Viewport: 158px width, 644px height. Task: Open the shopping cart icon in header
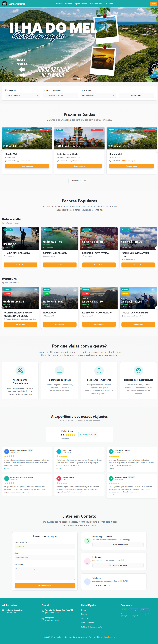(147, 4)
